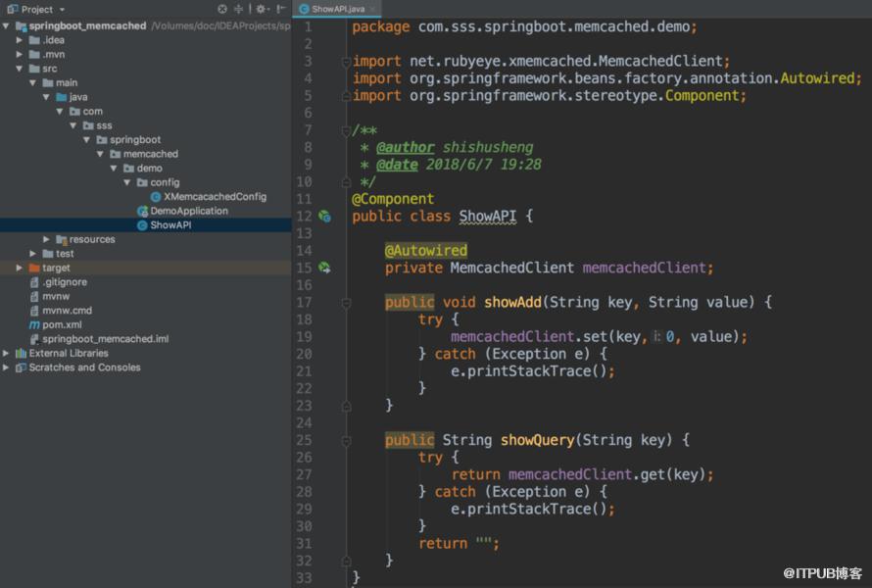The height and width of the screenshot is (588, 872).
Task: Expand the .mvn folder arrow
Action: [x=20, y=55]
